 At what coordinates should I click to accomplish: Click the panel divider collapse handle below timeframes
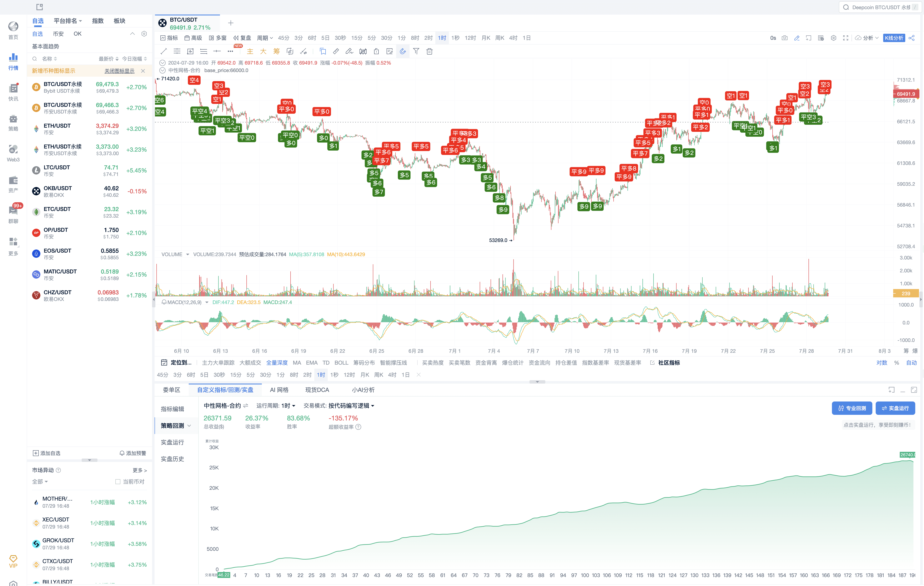pyautogui.click(x=537, y=382)
